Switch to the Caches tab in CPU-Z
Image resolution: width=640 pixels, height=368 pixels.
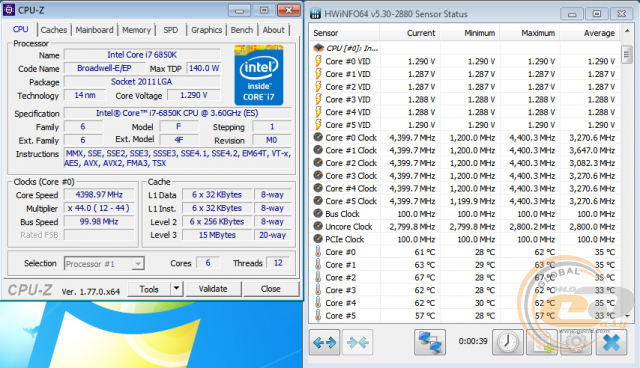coord(53,30)
